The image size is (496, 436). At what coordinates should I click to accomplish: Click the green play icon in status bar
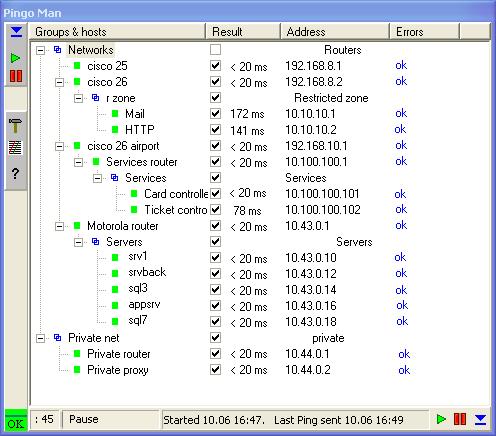pos(441,419)
